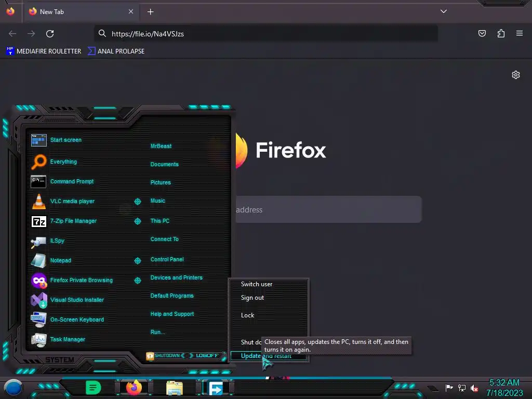Image resolution: width=532 pixels, height=399 pixels.
Task: Open Firefox extensions puzzle icon
Action: point(501,33)
